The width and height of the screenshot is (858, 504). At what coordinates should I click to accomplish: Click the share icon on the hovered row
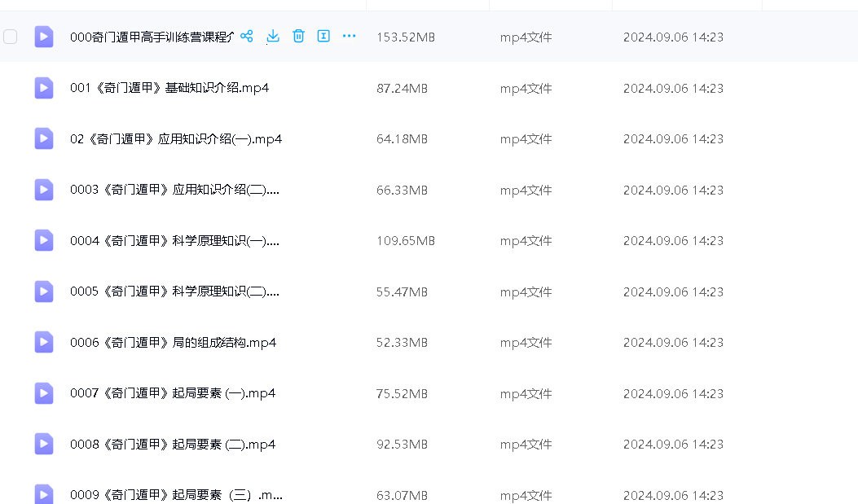coord(247,37)
